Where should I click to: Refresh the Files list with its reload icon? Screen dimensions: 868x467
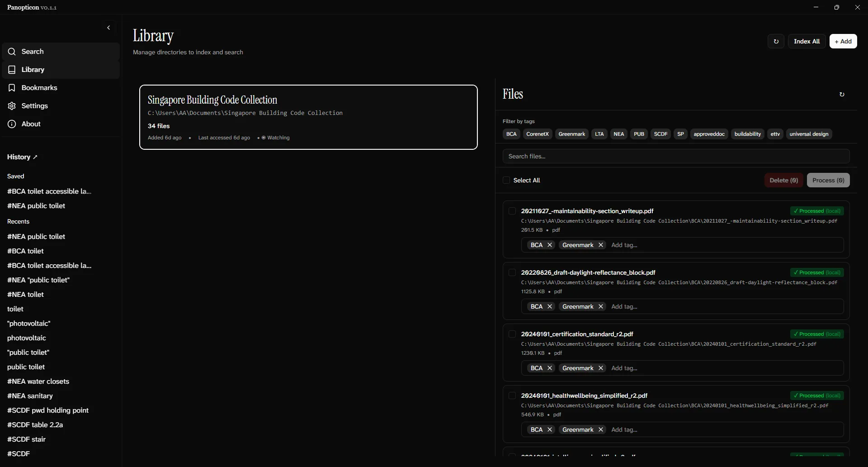tap(842, 94)
